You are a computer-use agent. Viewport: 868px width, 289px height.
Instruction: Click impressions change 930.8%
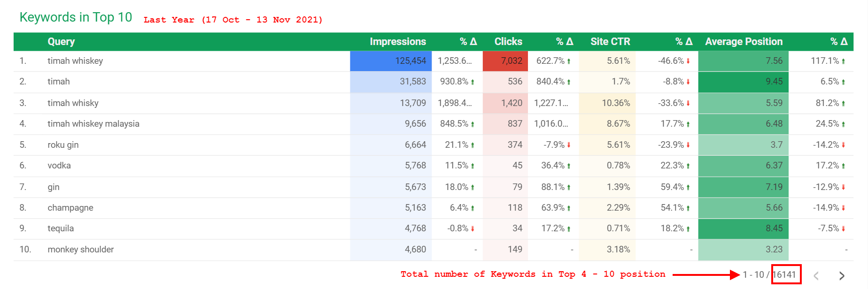(x=454, y=82)
